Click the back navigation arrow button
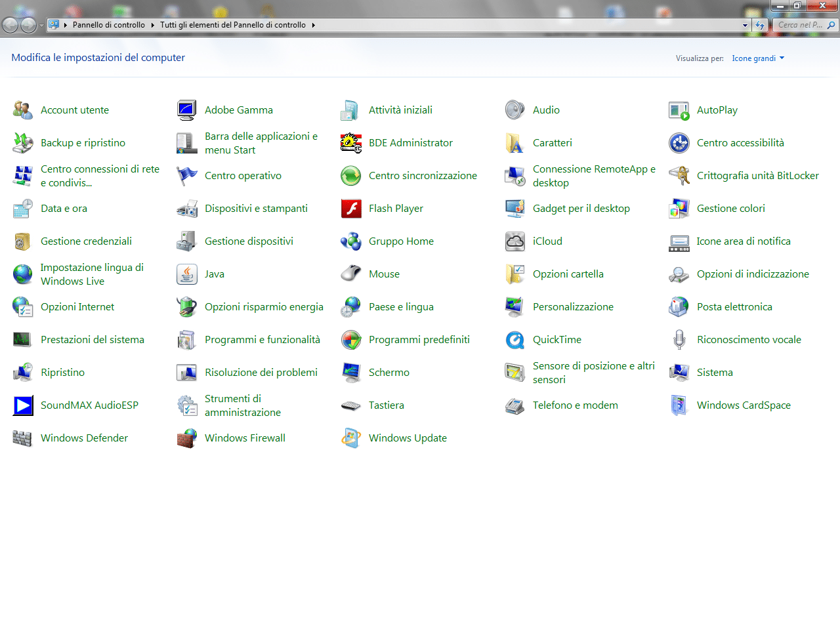Image resolution: width=840 pixels, height=618 pixels. pos(10,26)
